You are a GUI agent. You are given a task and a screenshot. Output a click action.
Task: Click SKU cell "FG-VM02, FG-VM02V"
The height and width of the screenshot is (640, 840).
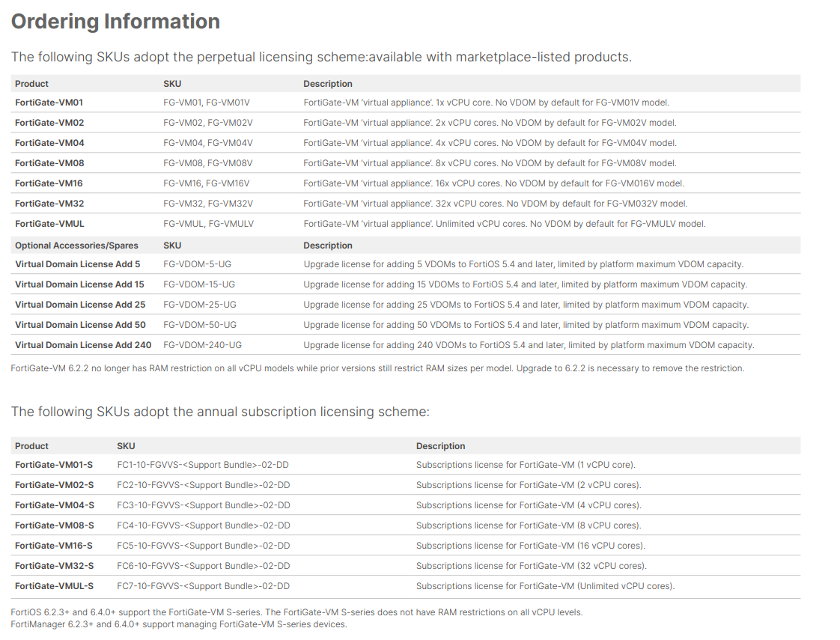click(x=208, y=123)
